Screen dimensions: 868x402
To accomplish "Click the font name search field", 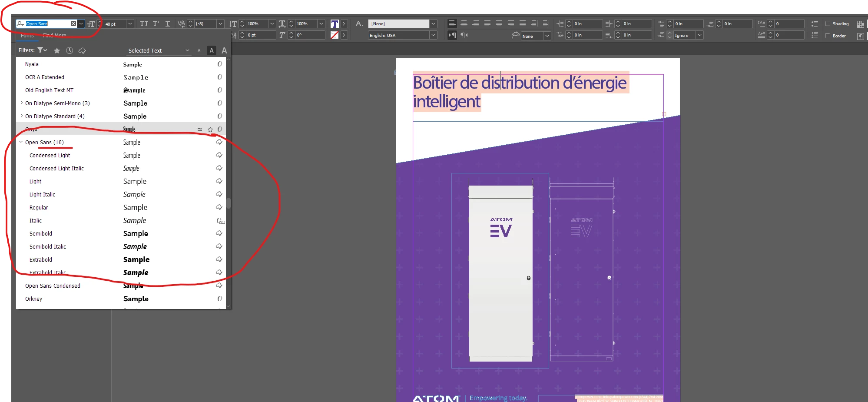I will coord(48,23).
